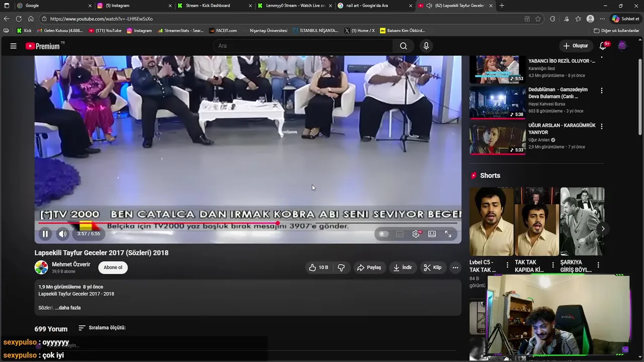Open the browser profile avatar
Image resolution: width=644 pixels, height=362 pixels.
(590, 19)
